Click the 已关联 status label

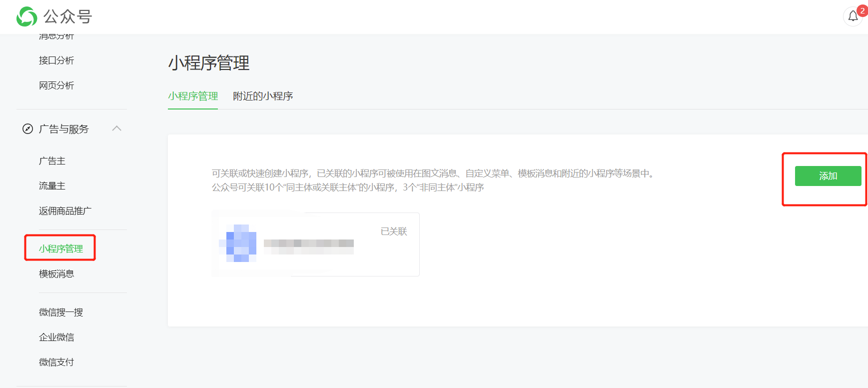394,231
